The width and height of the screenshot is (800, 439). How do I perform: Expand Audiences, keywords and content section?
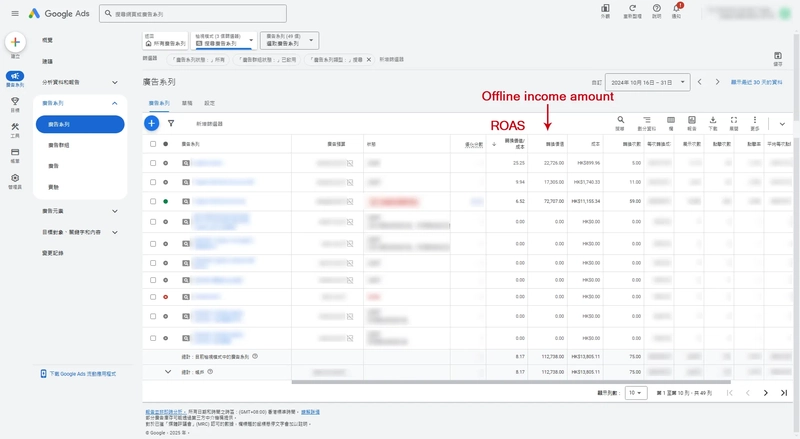115,232
